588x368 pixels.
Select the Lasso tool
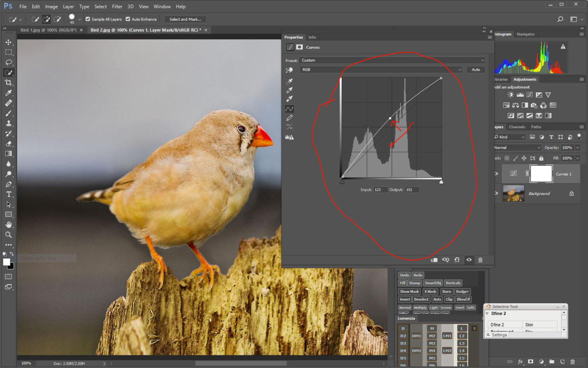pos(8,62)
